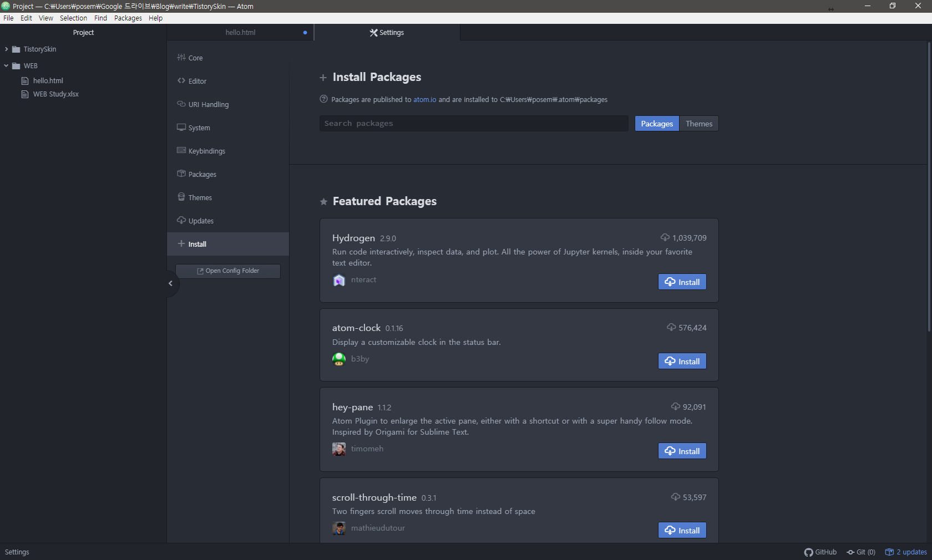The image size is (932, 560).
Task: Click the Search packages input field
Action: [x=474, y=124]
